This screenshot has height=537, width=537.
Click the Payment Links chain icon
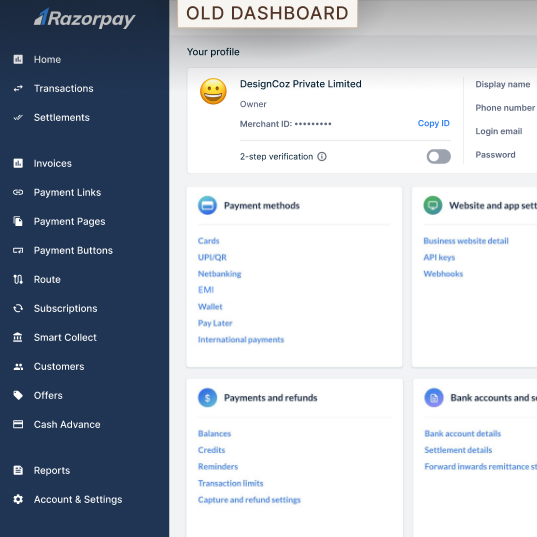point(18,192)
